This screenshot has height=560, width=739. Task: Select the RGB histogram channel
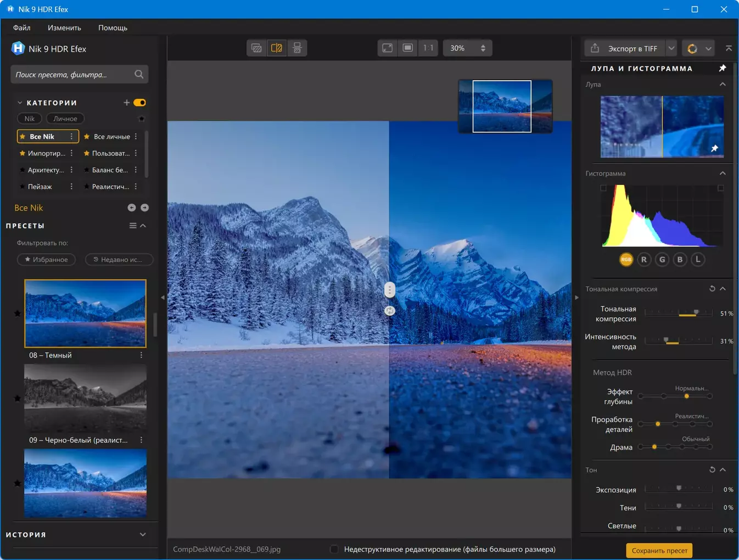(x=626, y=260)
